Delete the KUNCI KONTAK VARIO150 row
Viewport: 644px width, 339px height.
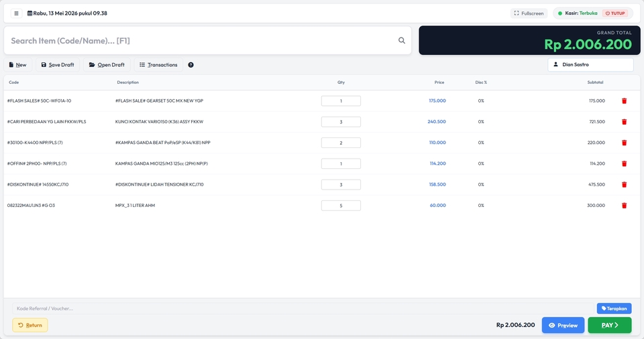tap(624, 122)
